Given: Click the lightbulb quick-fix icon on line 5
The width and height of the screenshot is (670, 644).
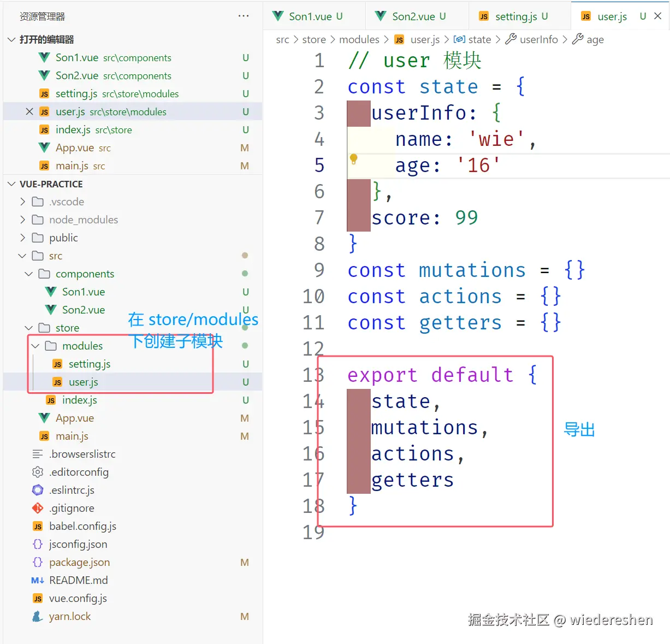Looking at the screenshot, I should 354,159.
